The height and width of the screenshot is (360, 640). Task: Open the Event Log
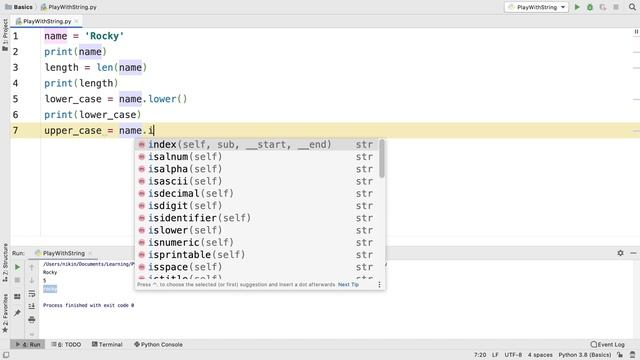607,344
